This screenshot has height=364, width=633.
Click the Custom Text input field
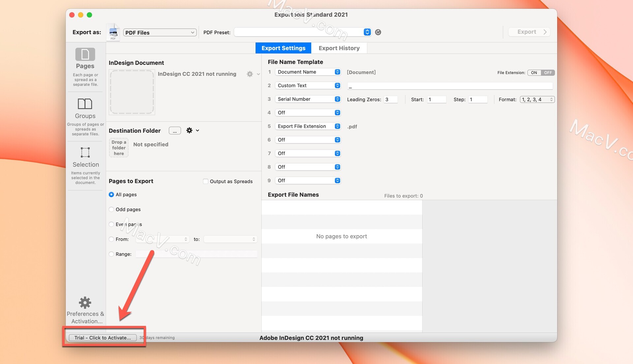click(450, 86)
